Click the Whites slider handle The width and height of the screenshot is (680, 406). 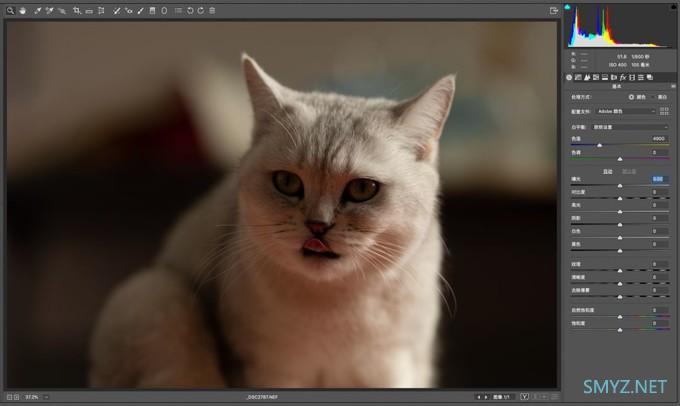coord(620,238)
